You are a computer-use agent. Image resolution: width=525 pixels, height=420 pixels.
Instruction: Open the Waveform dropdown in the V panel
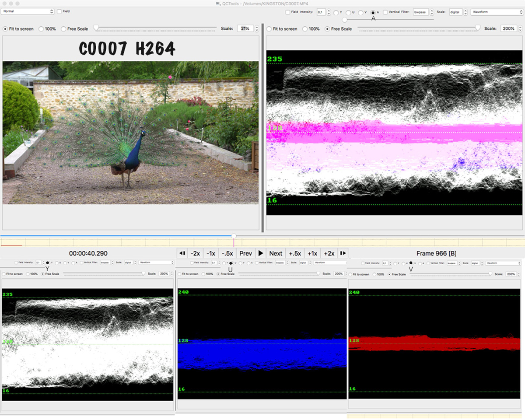point(503,263)
